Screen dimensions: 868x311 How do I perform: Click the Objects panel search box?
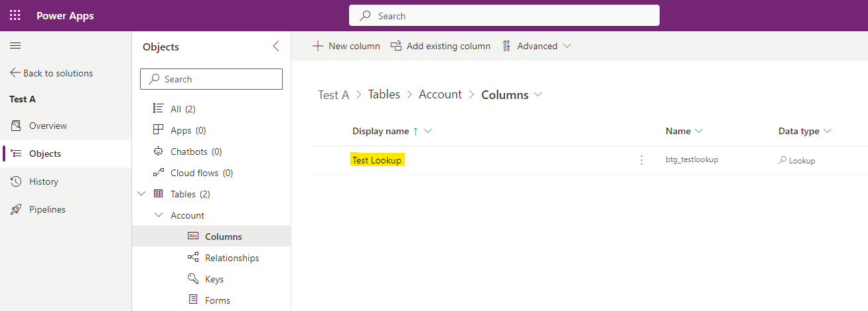tap(211, 79)
